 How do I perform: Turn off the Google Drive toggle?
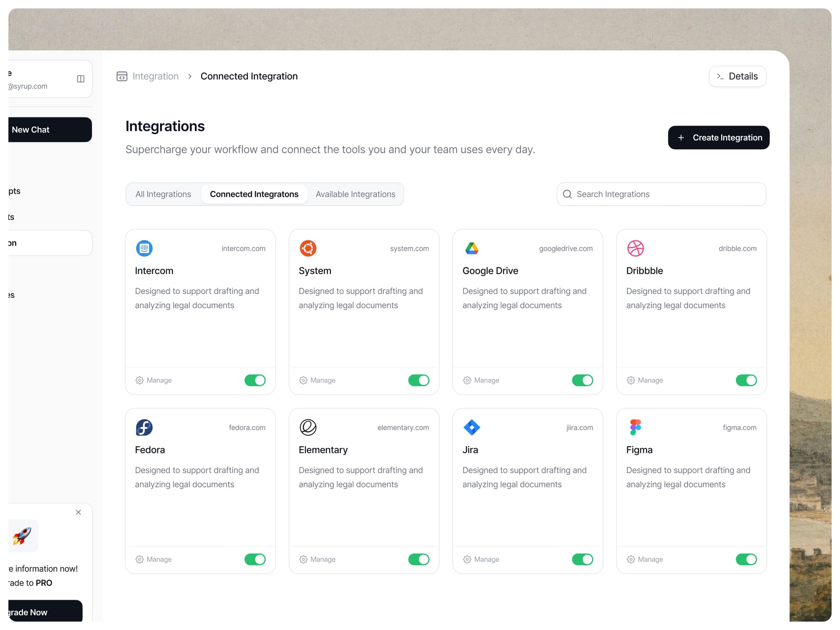click(582, 380)
